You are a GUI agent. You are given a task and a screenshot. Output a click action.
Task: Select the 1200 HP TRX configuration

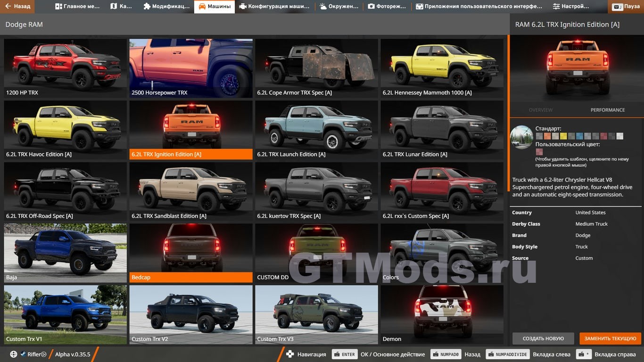pyautogui.click(x=65, y=68)
